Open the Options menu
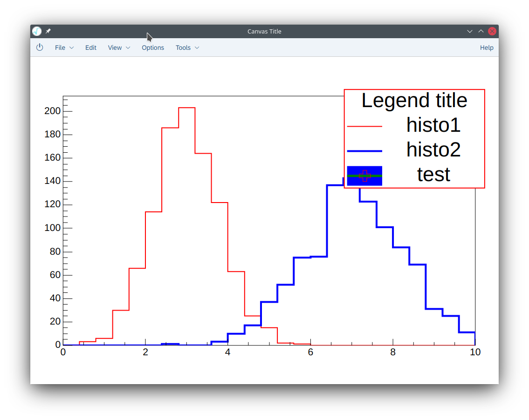 (x=153, y=47)
